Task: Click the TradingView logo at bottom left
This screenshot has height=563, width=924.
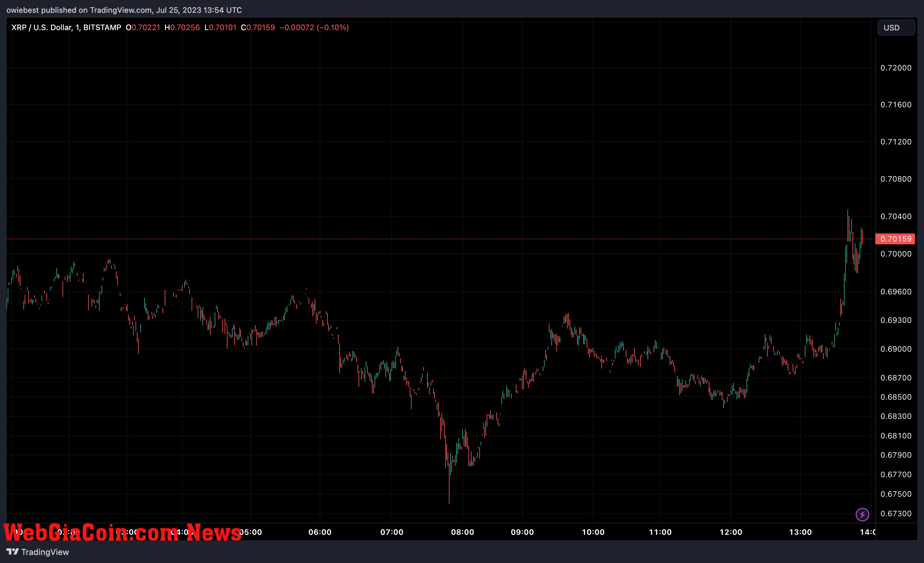Action: click(37, 552)
